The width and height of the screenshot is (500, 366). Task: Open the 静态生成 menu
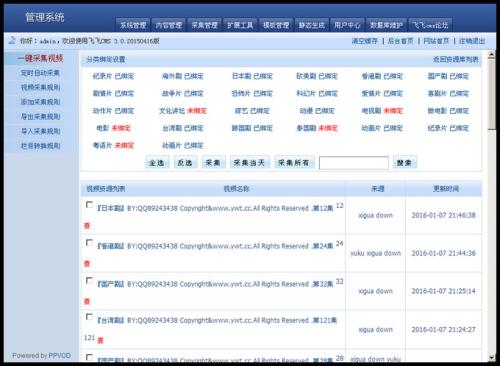pyautogui.click(x=311, y=25)
